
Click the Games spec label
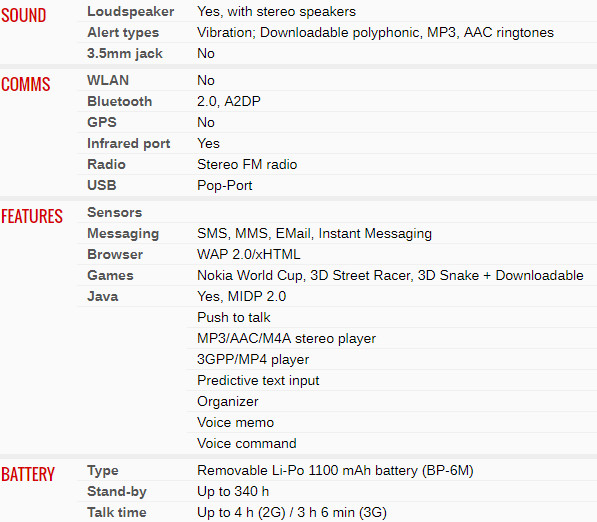pyautogui.click(x=110, y=275)
